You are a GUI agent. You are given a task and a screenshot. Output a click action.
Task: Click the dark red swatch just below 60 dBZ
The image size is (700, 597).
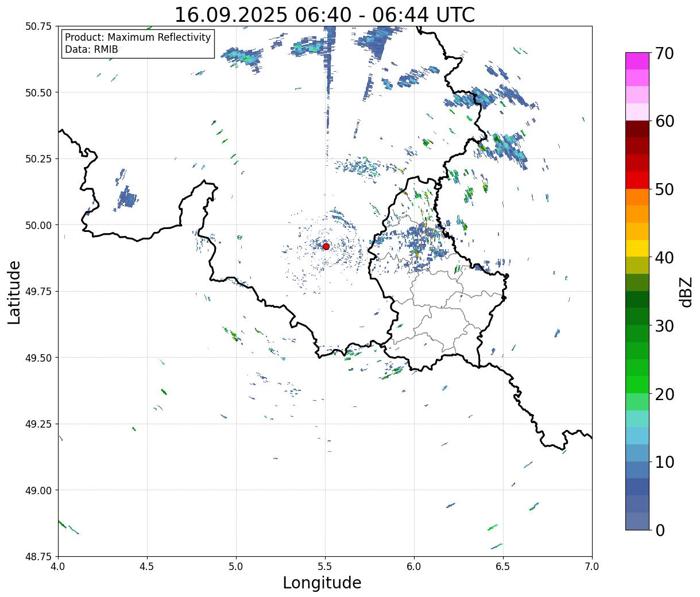point(637,129)
